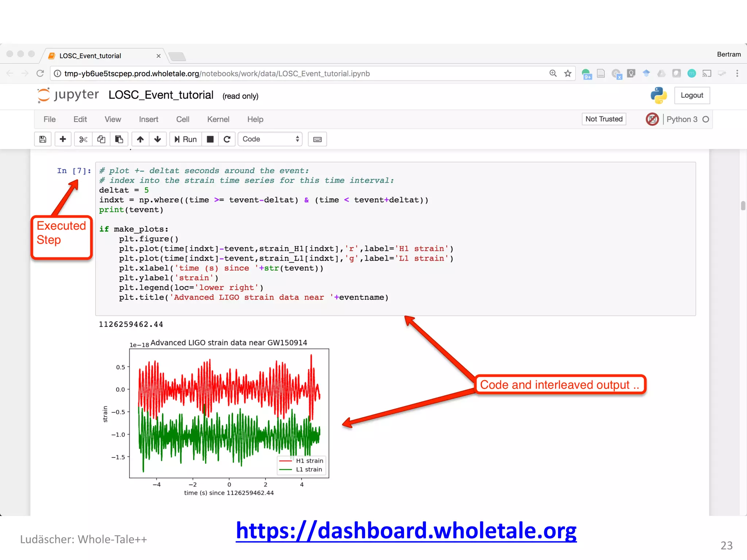
Task: Click the LOSC_Event_tutorial notebook title
Action: tap(161, 95)
